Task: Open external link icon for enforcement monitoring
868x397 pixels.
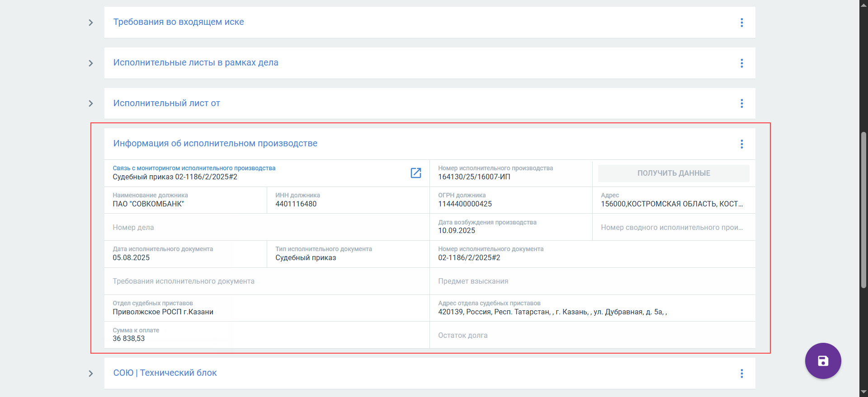Action: [x=415, y=173]
